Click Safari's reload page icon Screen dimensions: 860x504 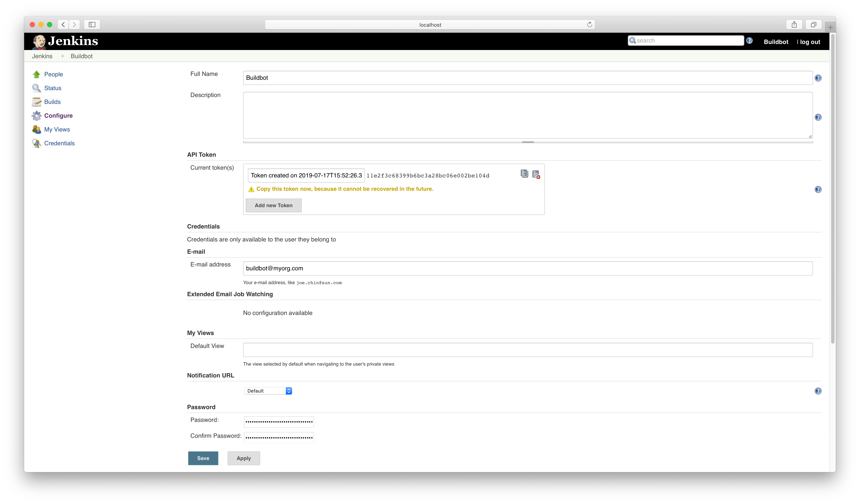[589, 25]
